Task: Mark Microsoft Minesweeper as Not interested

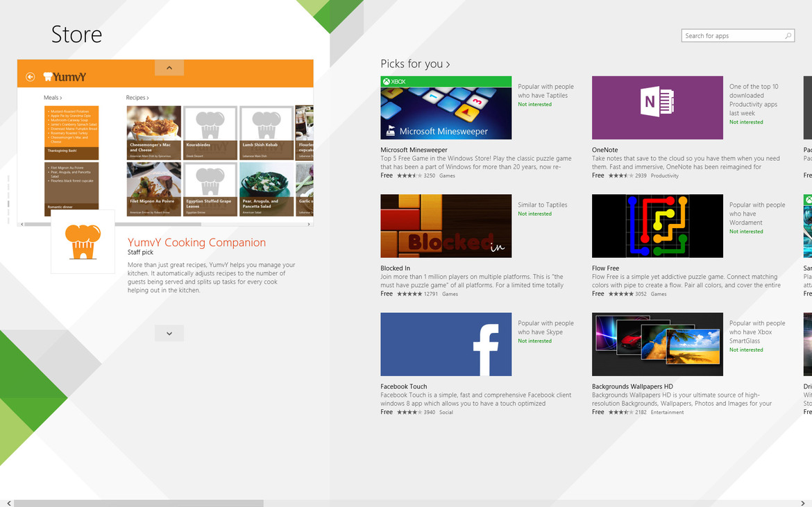Action: tap(534, 105)
